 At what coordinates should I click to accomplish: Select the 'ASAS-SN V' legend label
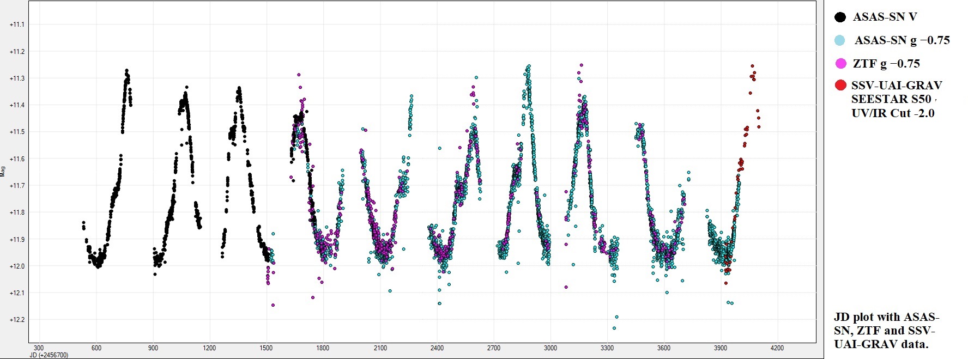point(885,17)
